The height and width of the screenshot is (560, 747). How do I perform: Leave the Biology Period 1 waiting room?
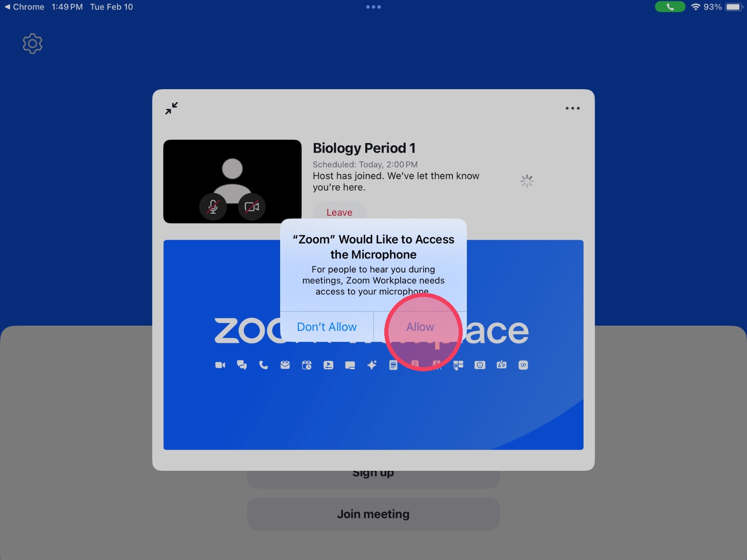point(339,212)
